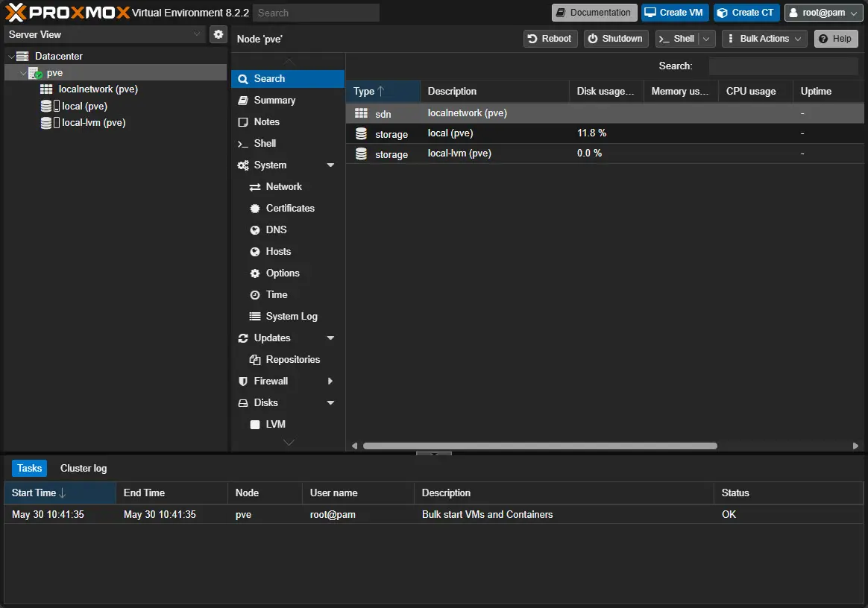Open the root@pam user menu
The width and height of the screenshot is (868, 608).
pos(823,13)
